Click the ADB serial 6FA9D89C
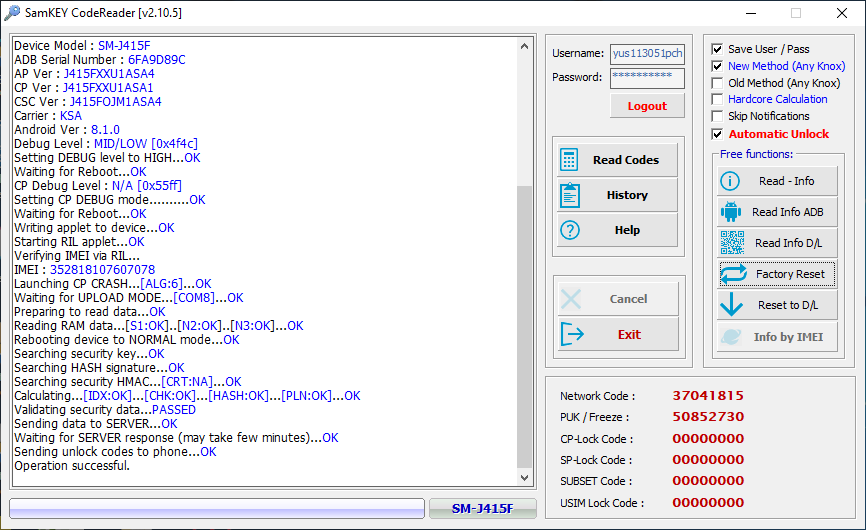 [157, 60]
